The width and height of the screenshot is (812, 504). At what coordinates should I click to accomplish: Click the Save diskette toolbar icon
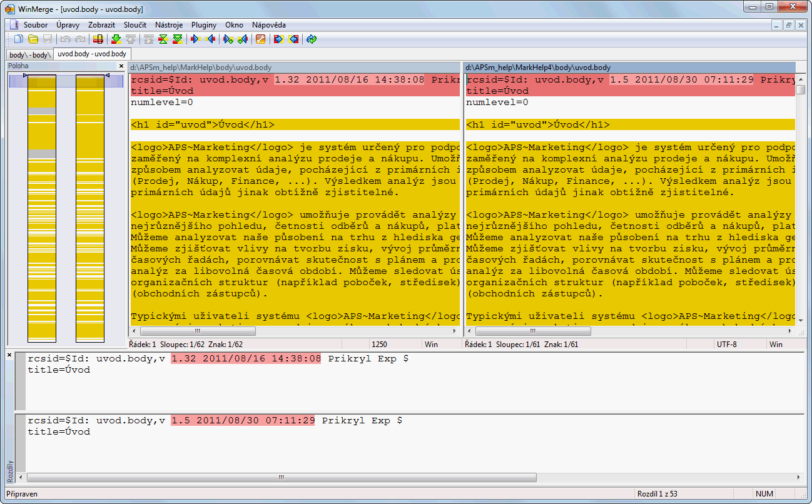[x=47, y=39]
